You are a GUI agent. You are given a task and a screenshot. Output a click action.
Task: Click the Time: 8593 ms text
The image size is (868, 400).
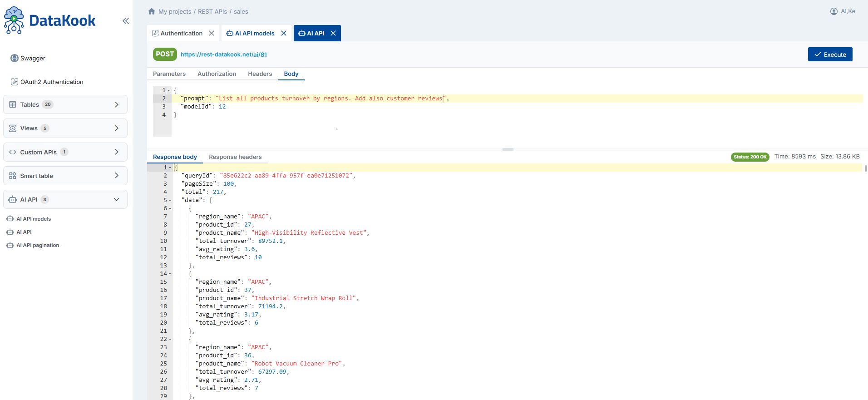point(795,156)
